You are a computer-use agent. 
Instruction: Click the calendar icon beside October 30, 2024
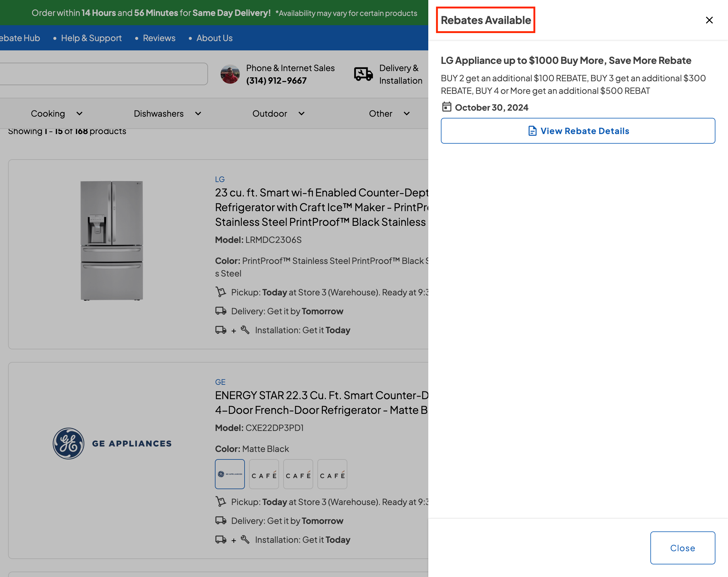447,107
